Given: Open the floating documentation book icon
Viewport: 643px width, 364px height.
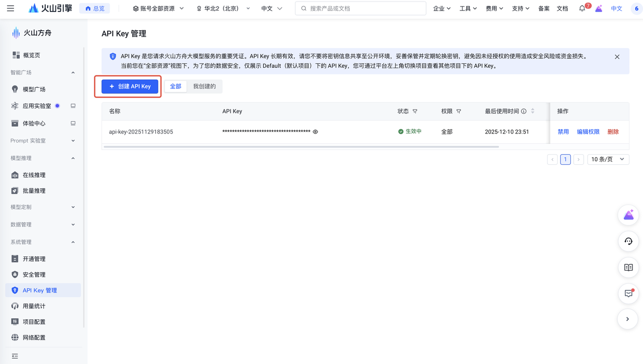Looking at the screenshot, I should tap(628, 267).
